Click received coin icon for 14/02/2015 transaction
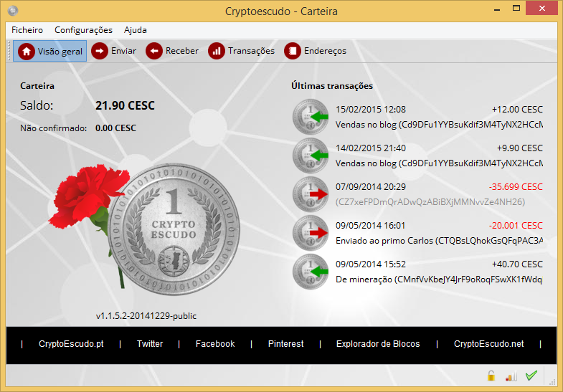 (x=311, y=156)
